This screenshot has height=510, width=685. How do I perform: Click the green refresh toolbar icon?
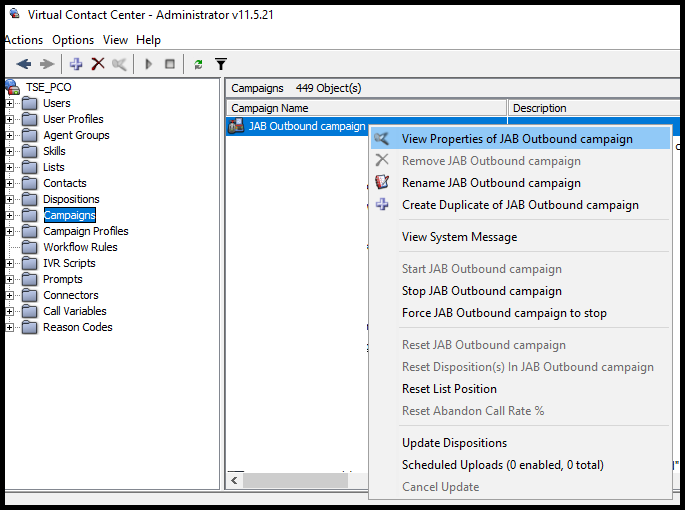click(198, 65)
